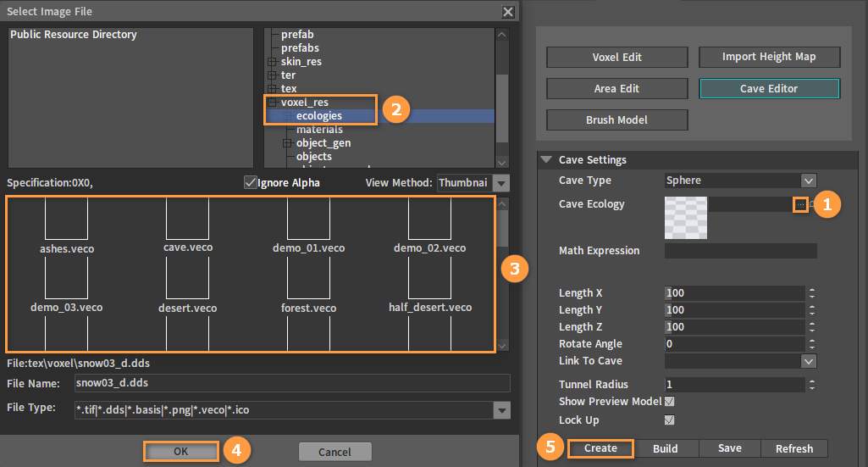Disable Show Preview Model checkbox
Image resolution: width=868 pixels, height=467 pixels.
pyautogui.click(x=669, y=401)
